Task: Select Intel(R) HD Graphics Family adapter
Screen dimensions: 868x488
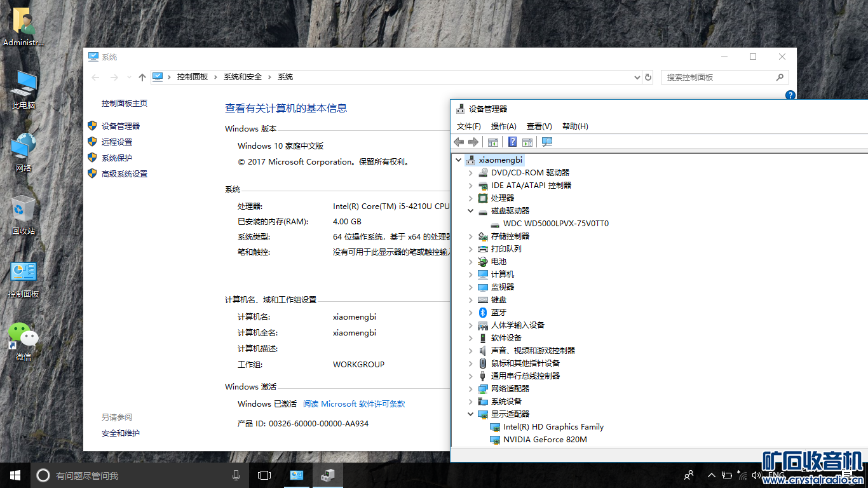Action: click(553, 427)
